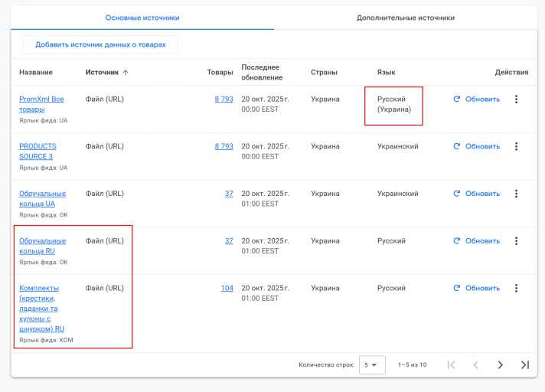
Task: Switch to Дополнительные источники tab
Action: [x=406, y=18]
